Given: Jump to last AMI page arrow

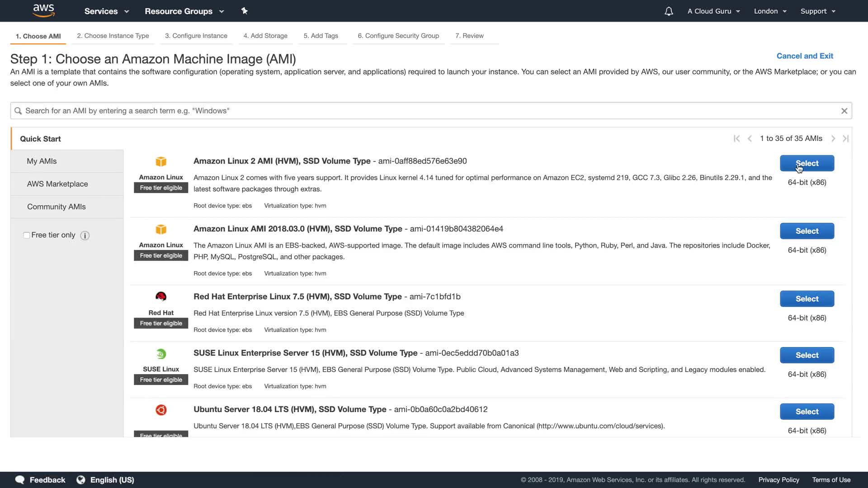Looking at the screenshot, I should coord(845,139).
